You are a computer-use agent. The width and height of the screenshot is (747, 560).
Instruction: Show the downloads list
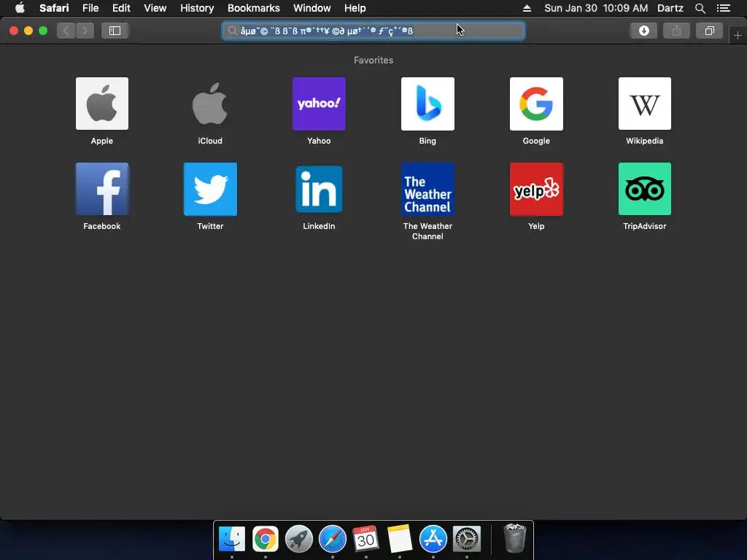(x=643, y=31)
